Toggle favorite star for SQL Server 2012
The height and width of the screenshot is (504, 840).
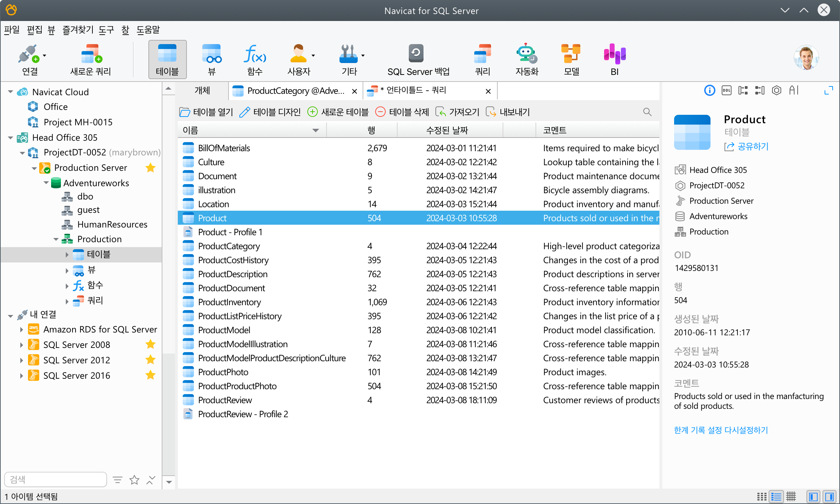[150, 360]
